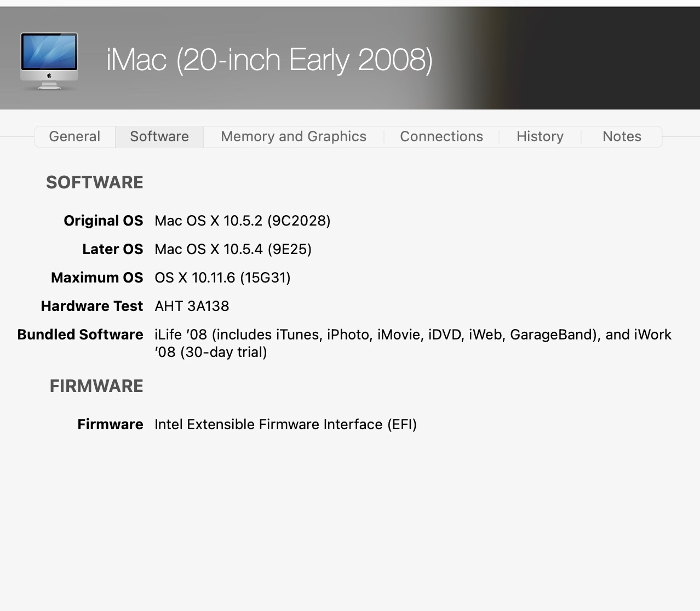Select value Mac OS X 10.5.2 (9C2028)
Viewport: 700px width, 611px height.
point(243,221)
